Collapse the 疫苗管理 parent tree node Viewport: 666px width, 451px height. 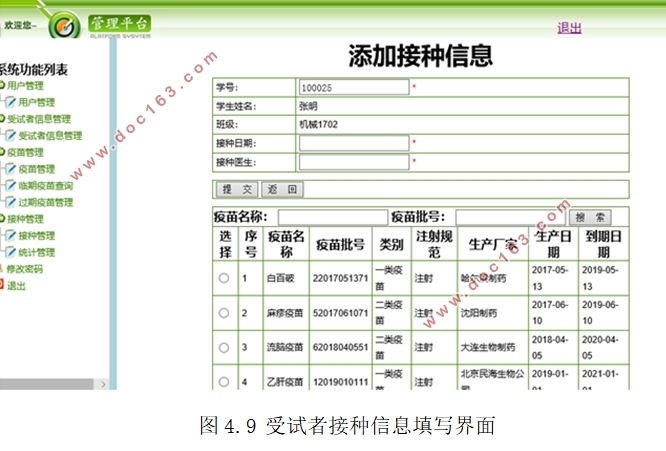tap(3, 152)
